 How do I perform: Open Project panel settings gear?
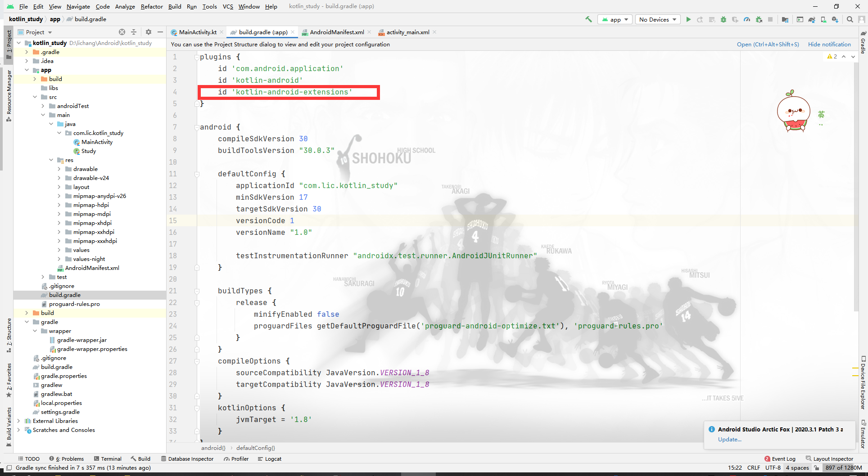(x=149, y=32)
